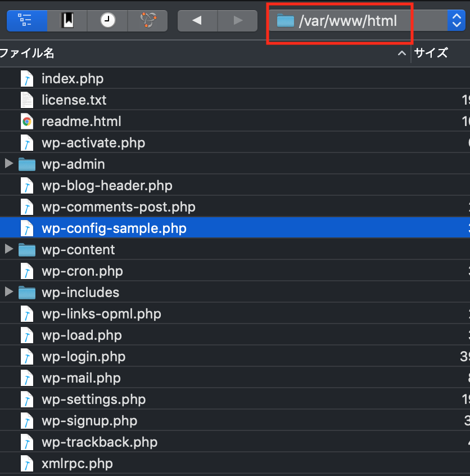Click the wp-activate.php file icon

pos(26,143)
